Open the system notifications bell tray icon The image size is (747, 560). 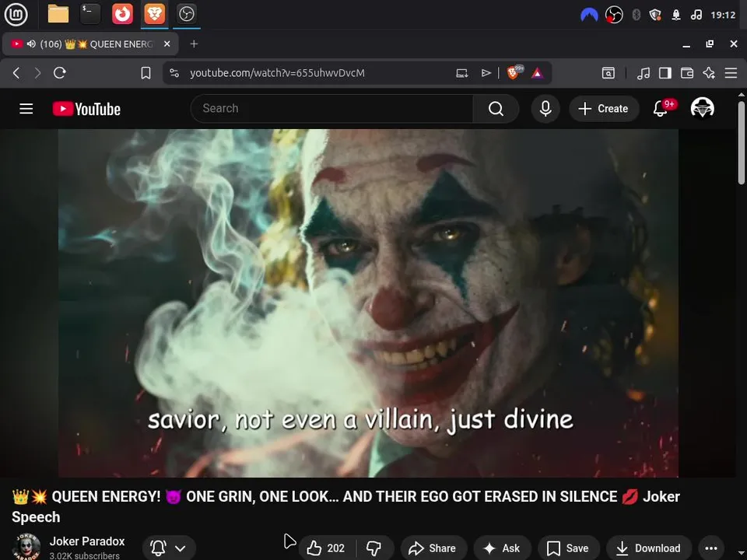click(x=676, y=16)
